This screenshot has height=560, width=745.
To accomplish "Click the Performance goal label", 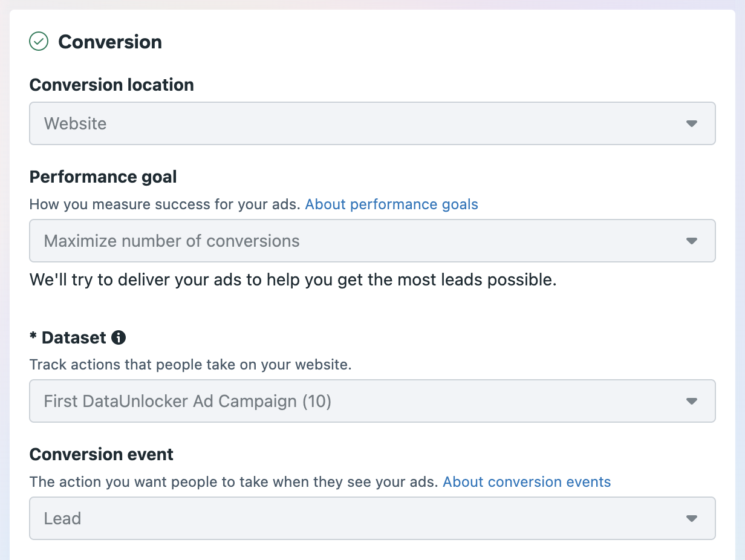I will click(x=103, y=177).
